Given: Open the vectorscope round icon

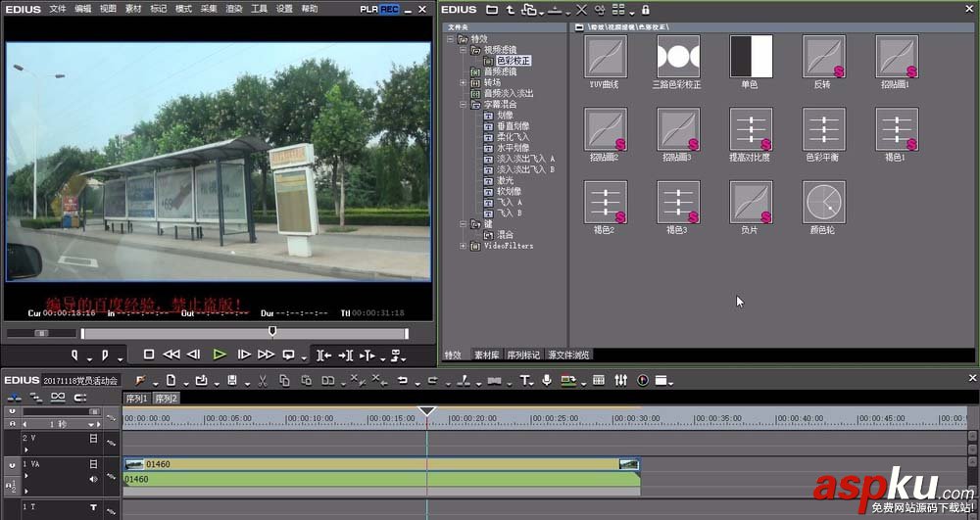Looking at the screenshot, I should coord(643,380).
